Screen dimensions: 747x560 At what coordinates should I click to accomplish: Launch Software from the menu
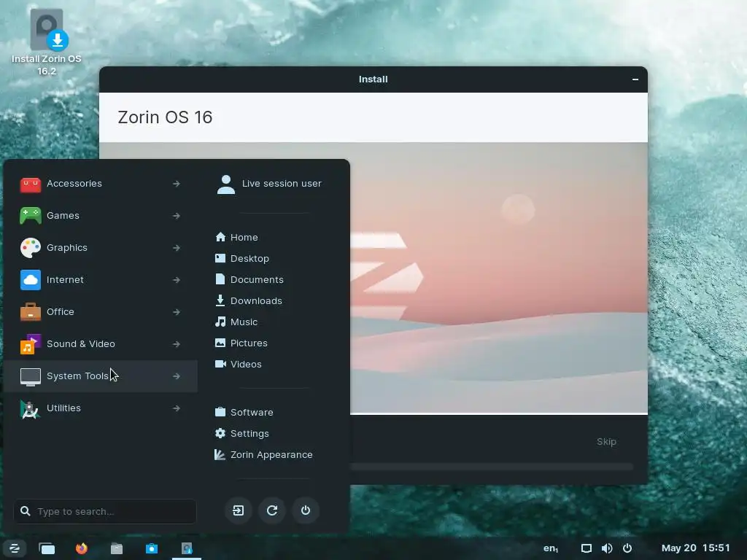pyautogui.click(x=244, y=413)
